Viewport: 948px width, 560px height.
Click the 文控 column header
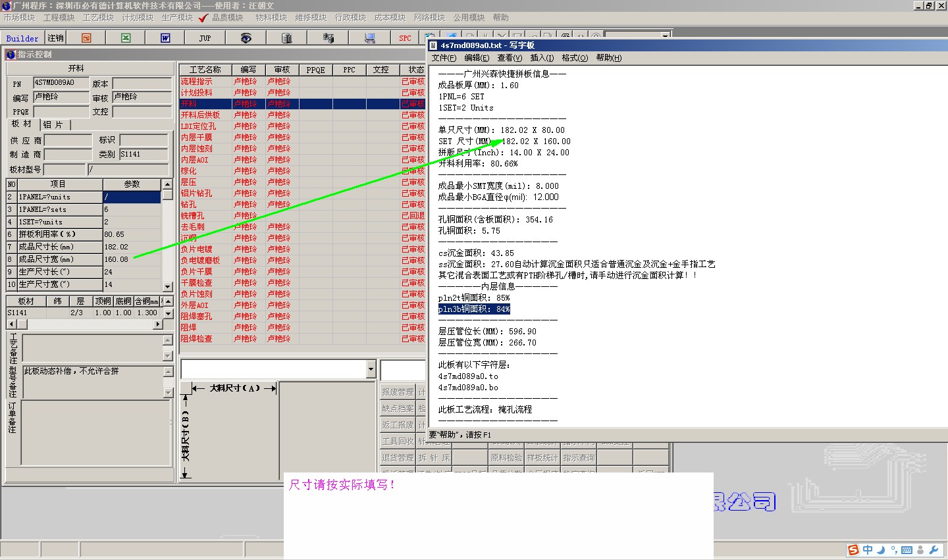381,70
